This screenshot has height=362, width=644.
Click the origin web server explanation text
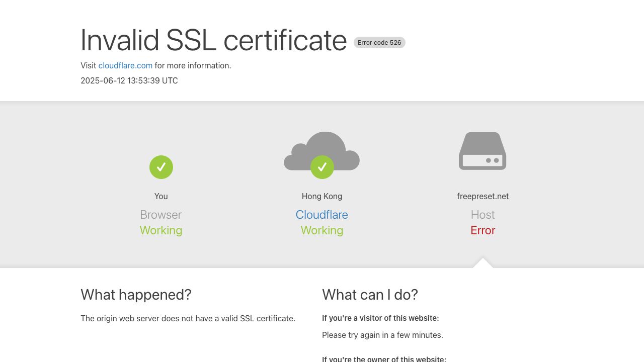(188, 318)
